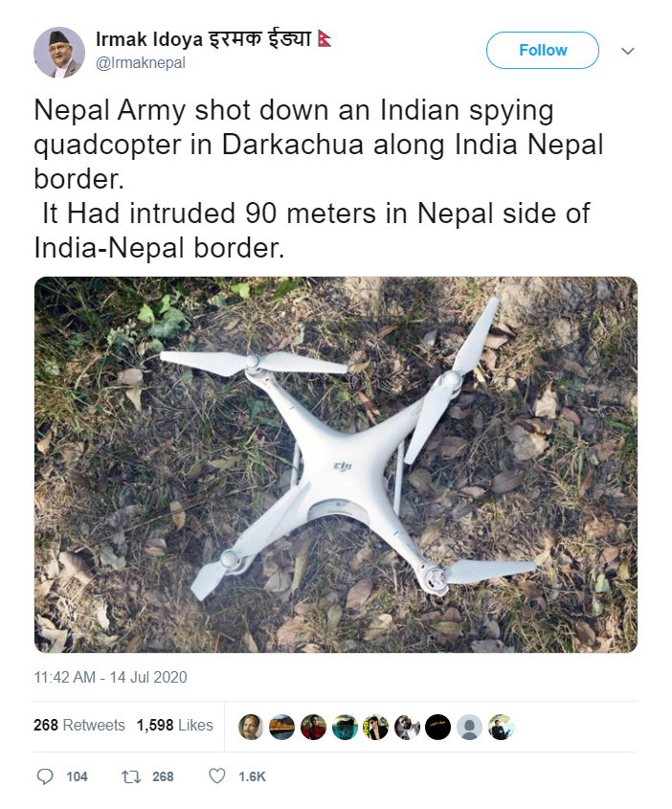672x809 pixels.
Task: Click the retweet arrows icon
Action: (130, 776)
